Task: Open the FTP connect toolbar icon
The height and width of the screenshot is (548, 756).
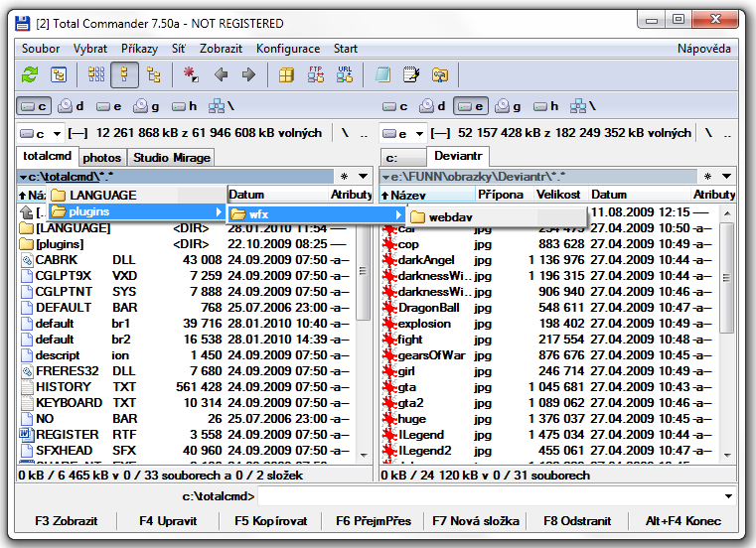Action: (x=315, y=74)
